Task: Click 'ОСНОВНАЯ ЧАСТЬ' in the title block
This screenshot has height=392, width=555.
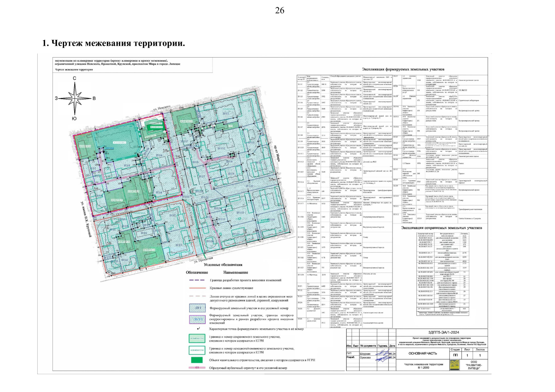Action: (x=422, y=353)
